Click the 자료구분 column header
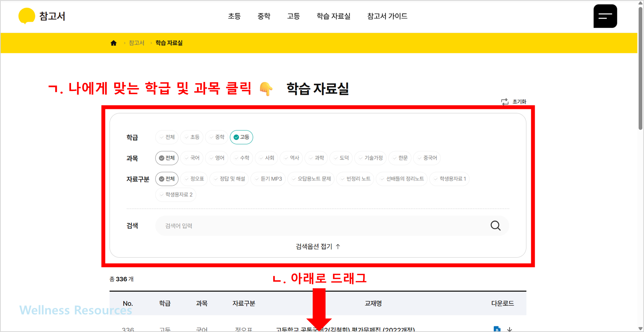Image resolution: width=644 pixels, height=332 pixels. (244, 303)
